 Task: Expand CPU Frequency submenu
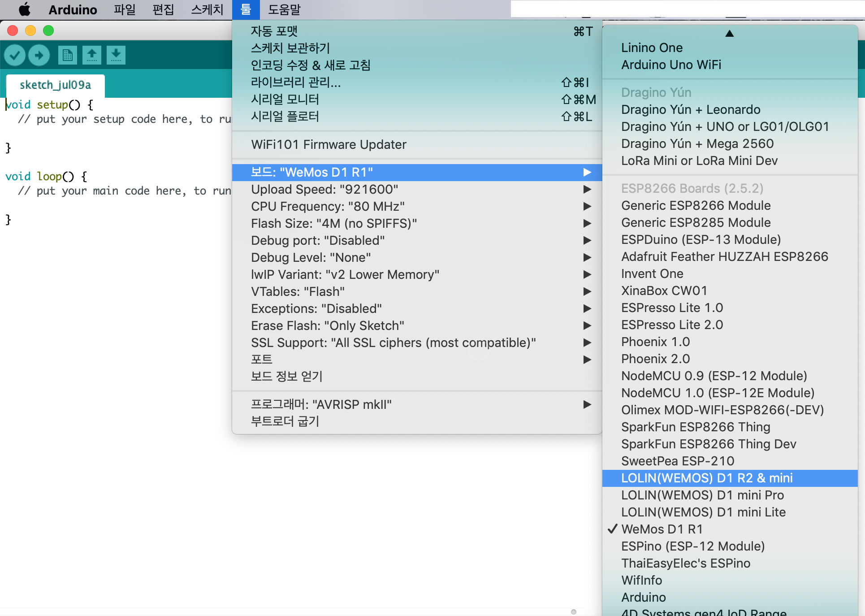pos(417,206)
